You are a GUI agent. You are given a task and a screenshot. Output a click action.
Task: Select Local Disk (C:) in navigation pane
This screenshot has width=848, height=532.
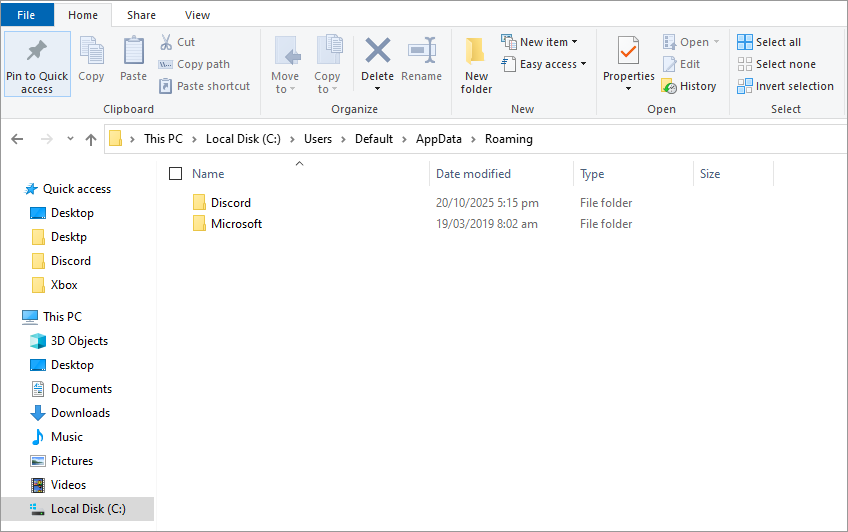[77, 509]
